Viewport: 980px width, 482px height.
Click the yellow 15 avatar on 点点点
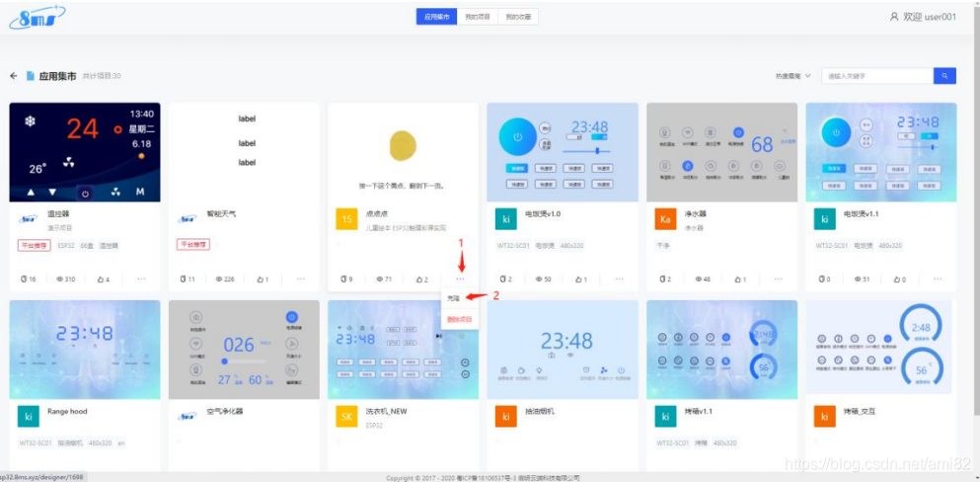(x=346, y=219)
